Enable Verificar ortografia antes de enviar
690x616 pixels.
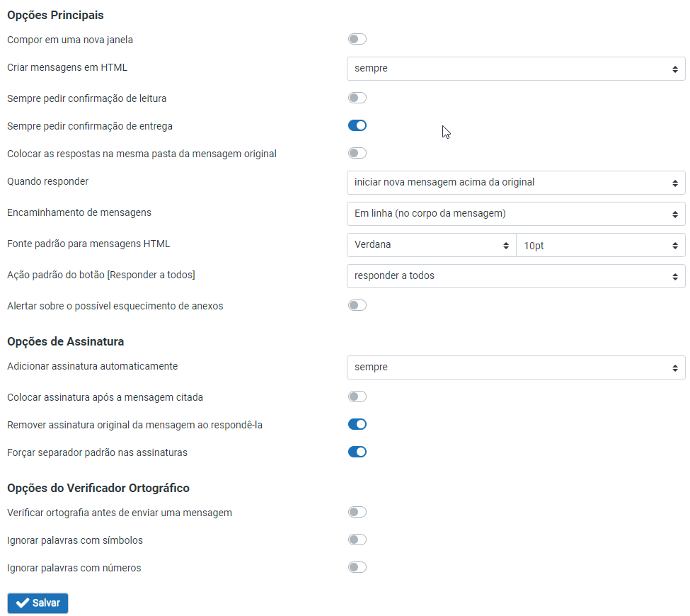tap(357, 512)
